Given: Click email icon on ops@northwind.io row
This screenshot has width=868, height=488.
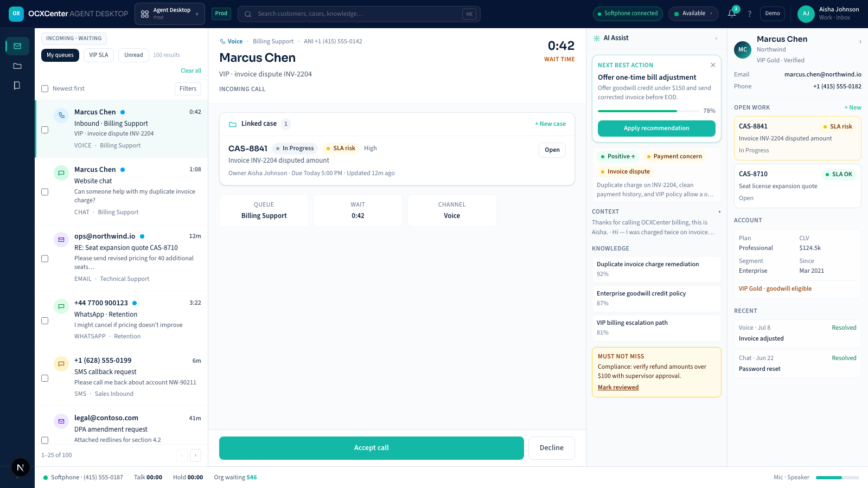Looking at the screenshot, I should (x=61, y=240).
